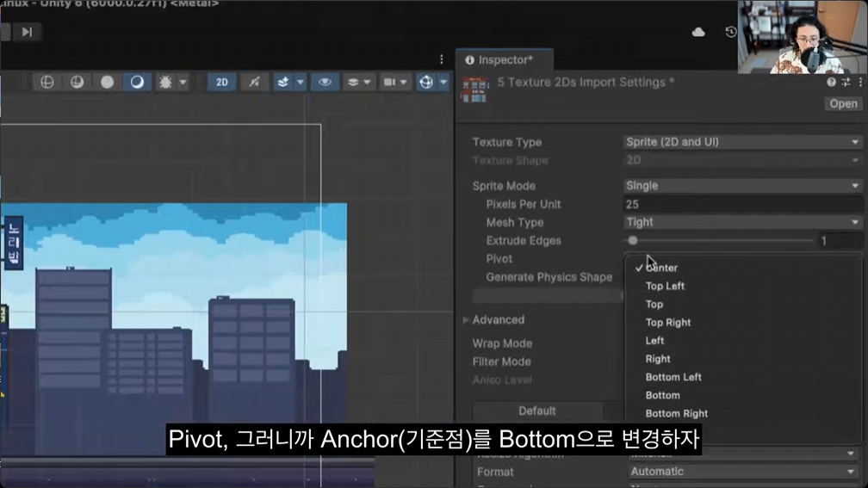The image size is (868, 488).
Task: Choose the Top pivot option
Action: tap(741, 305)
